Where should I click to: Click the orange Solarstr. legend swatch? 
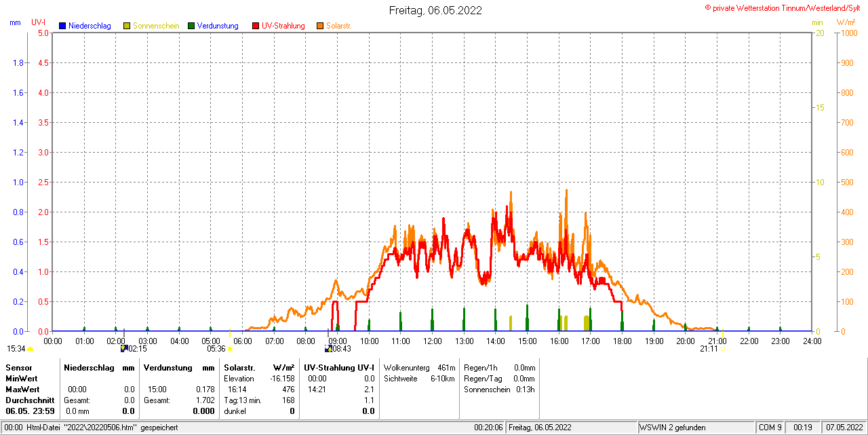coord(320,26)
